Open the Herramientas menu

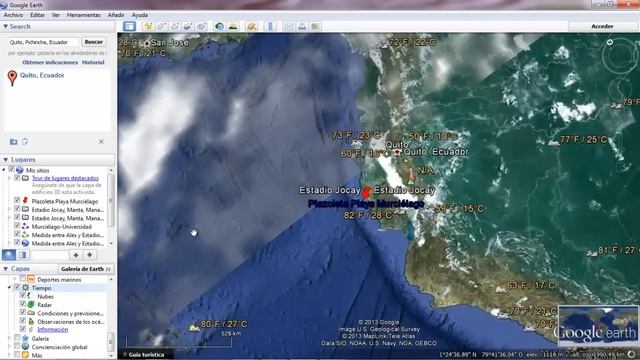(x=83, y=15)
